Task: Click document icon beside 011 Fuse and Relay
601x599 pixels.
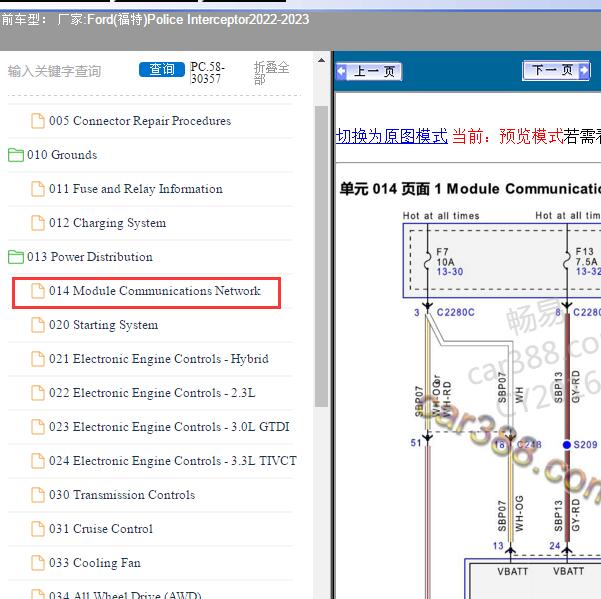Action: (38, 189)
